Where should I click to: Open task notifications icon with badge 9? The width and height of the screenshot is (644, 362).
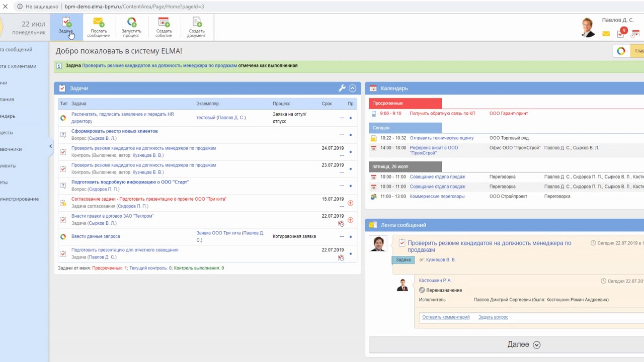(621, 33)
